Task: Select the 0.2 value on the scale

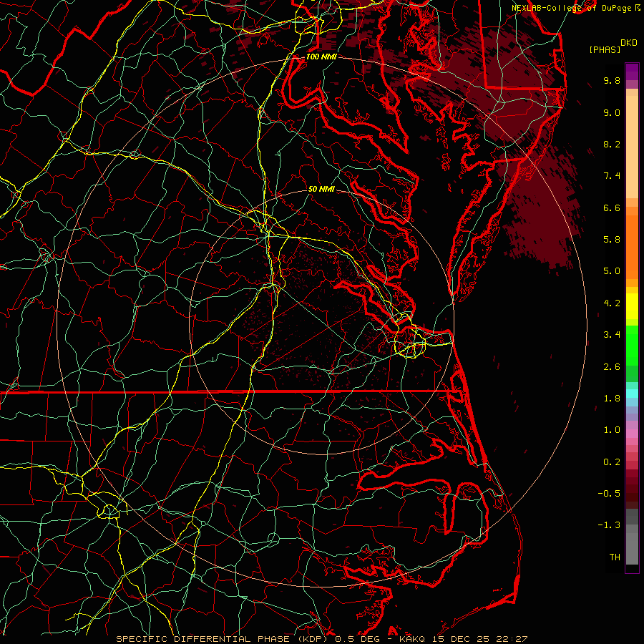Action: coord(612,462)
